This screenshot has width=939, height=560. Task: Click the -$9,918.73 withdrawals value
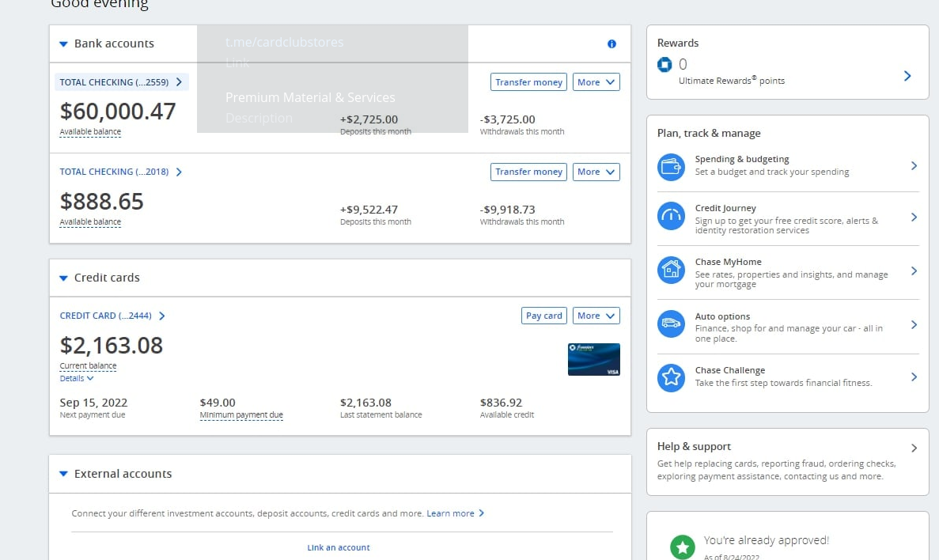[x=507, y=210]
